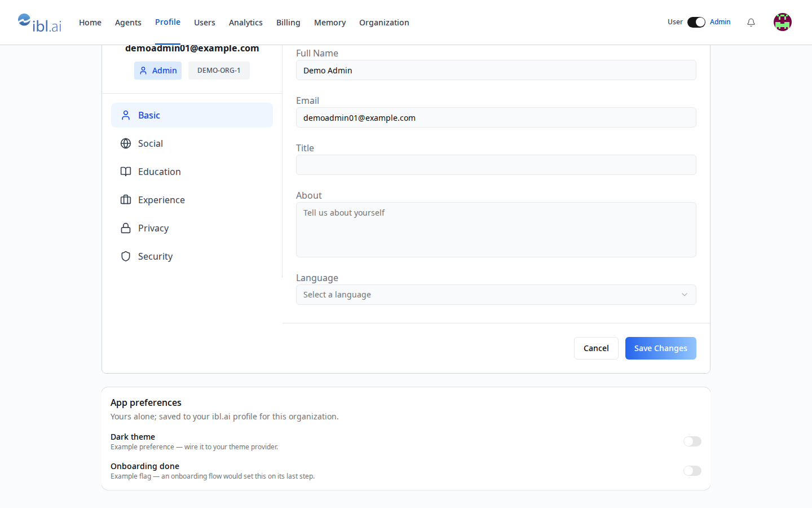The image size is (812, 508).
Task: Open the Privacy section
Action: tap(192, 228)
